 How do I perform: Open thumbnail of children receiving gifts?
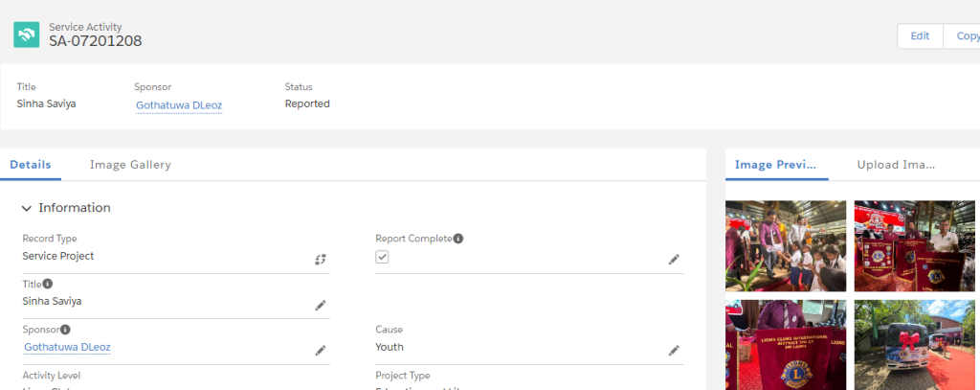click(x=786, y=246)
